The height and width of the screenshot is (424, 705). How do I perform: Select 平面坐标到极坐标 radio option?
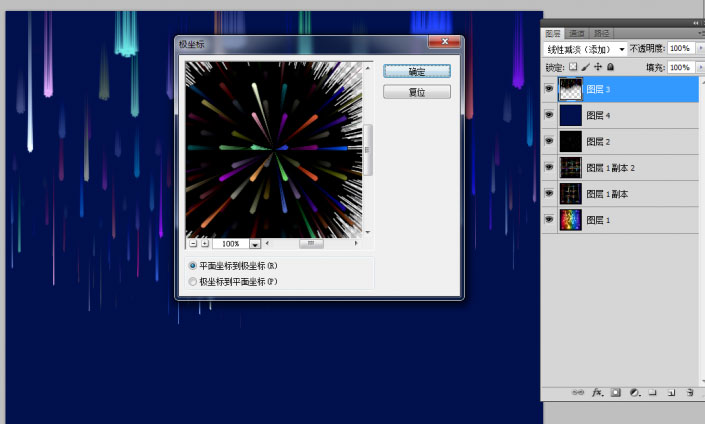[x=193, y=266]
